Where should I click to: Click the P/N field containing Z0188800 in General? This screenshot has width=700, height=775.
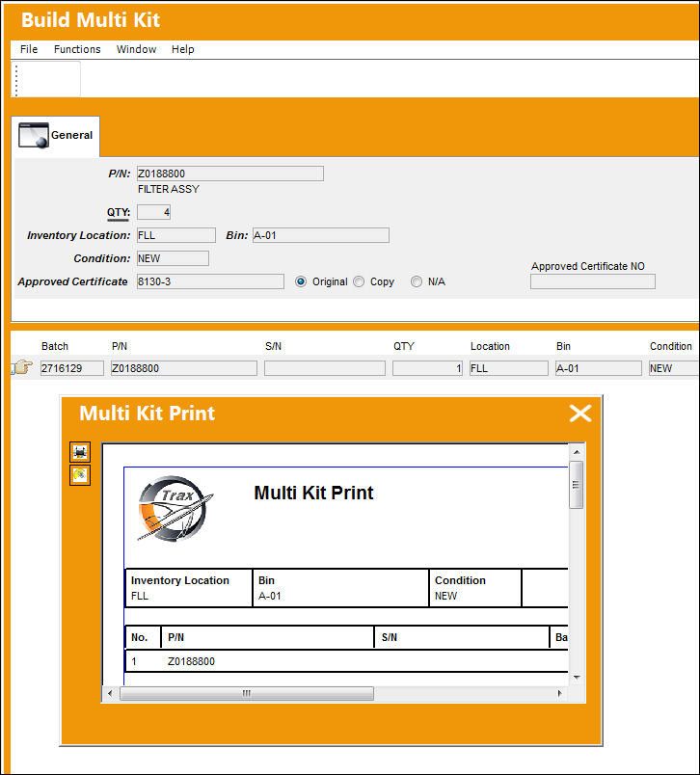click(x=230, y=174)
